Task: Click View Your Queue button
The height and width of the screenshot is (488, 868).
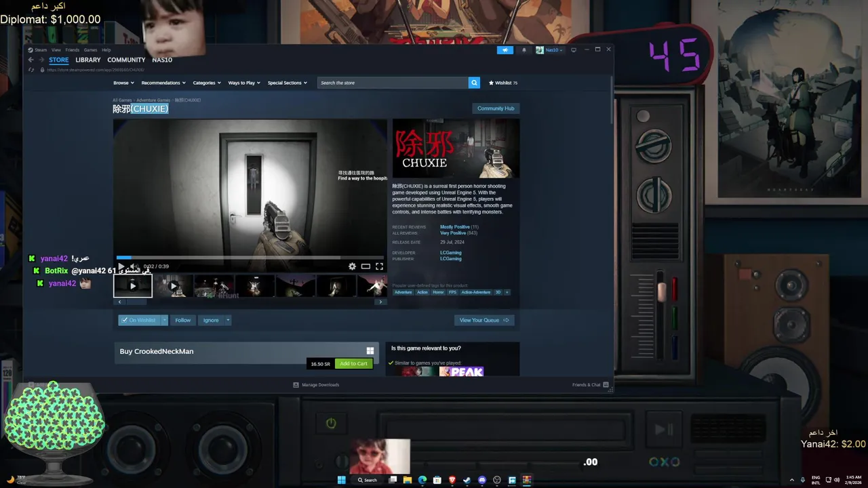Action: click(x=484, y=320)
